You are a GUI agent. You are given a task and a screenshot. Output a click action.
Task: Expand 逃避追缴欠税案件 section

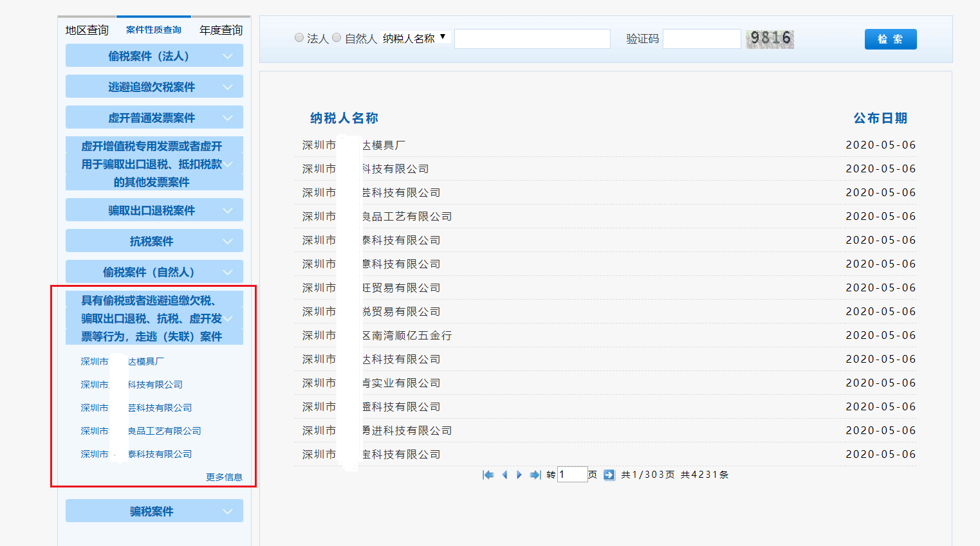pyautogui.click(x=154, y=87)
